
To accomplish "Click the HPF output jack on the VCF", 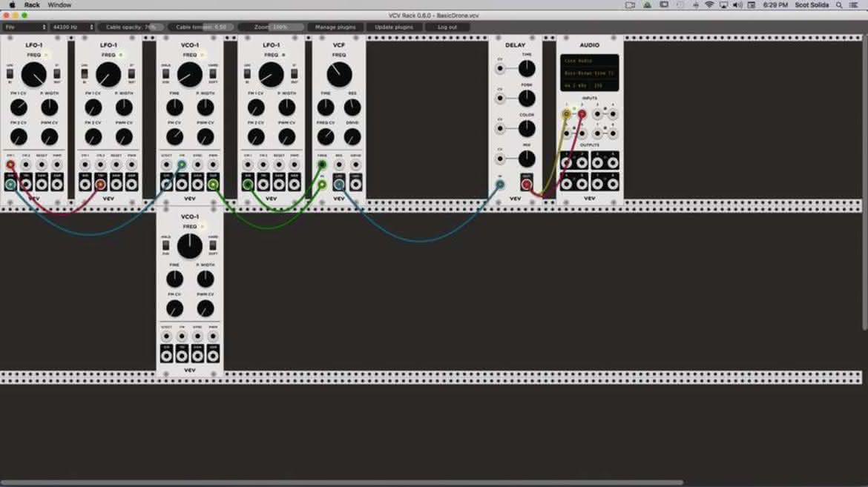I will [x=355, y=185].
